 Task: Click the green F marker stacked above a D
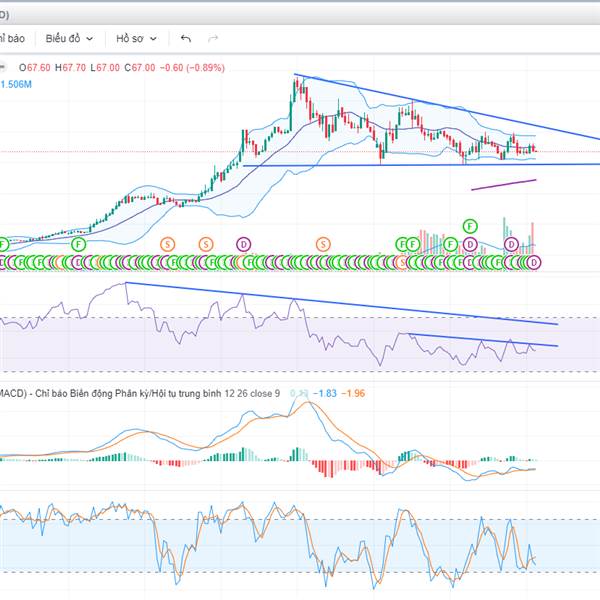coord(470,227)
